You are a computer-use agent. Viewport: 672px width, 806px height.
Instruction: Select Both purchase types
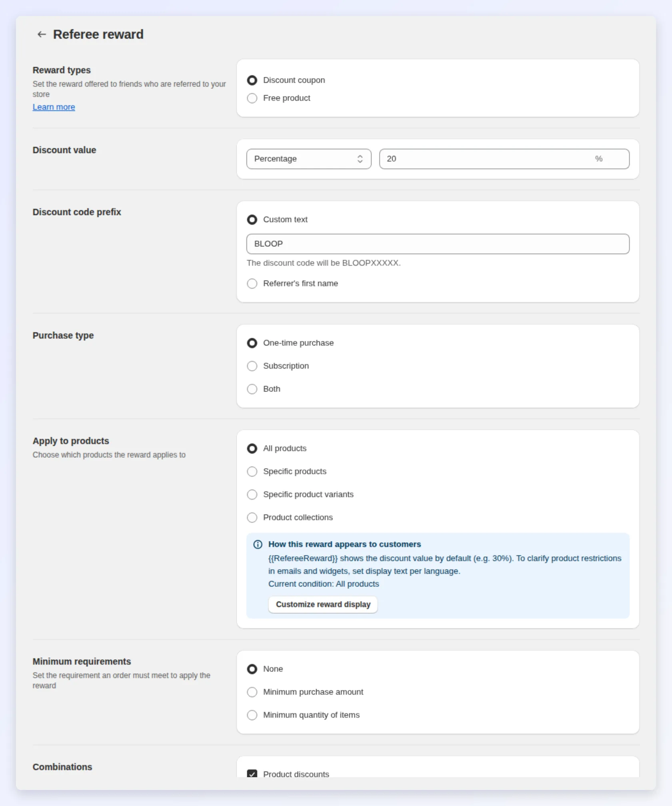[252, 389]
